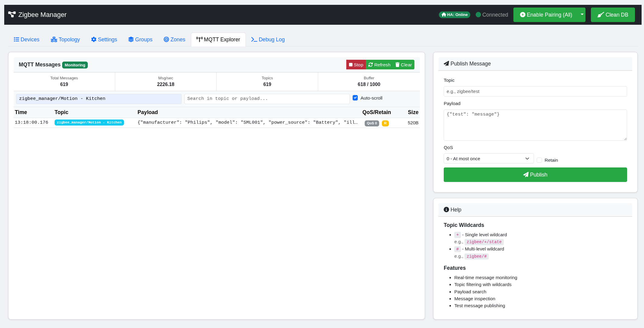
Task: Click the Enable Pairing (All) button
Action: pyautogui.click(x=546, y=15)
